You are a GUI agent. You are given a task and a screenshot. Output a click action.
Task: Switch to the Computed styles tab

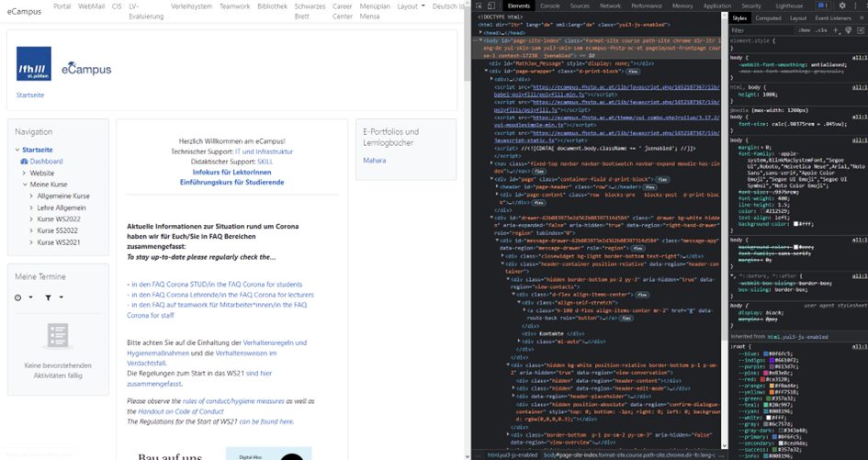coord(769,17)
